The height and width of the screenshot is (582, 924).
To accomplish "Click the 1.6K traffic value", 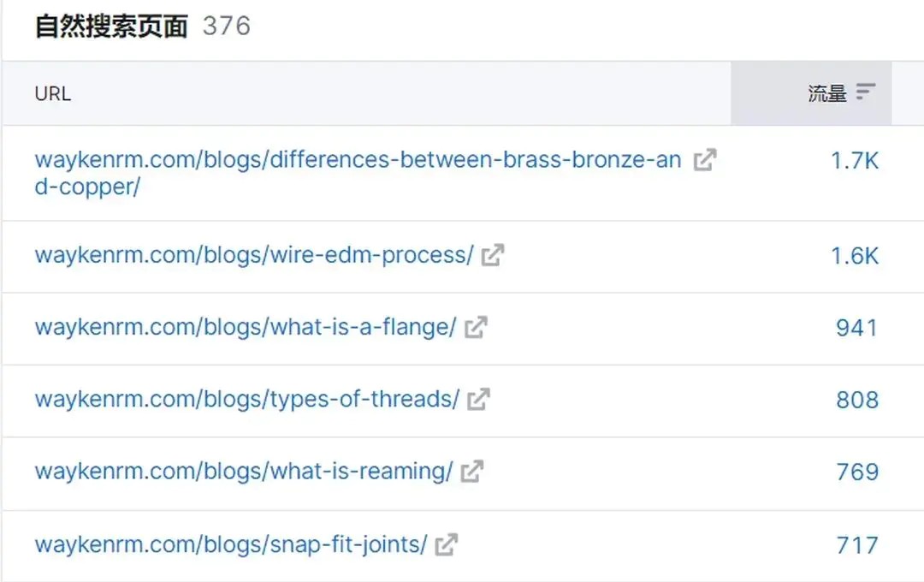I will point(855,256).
